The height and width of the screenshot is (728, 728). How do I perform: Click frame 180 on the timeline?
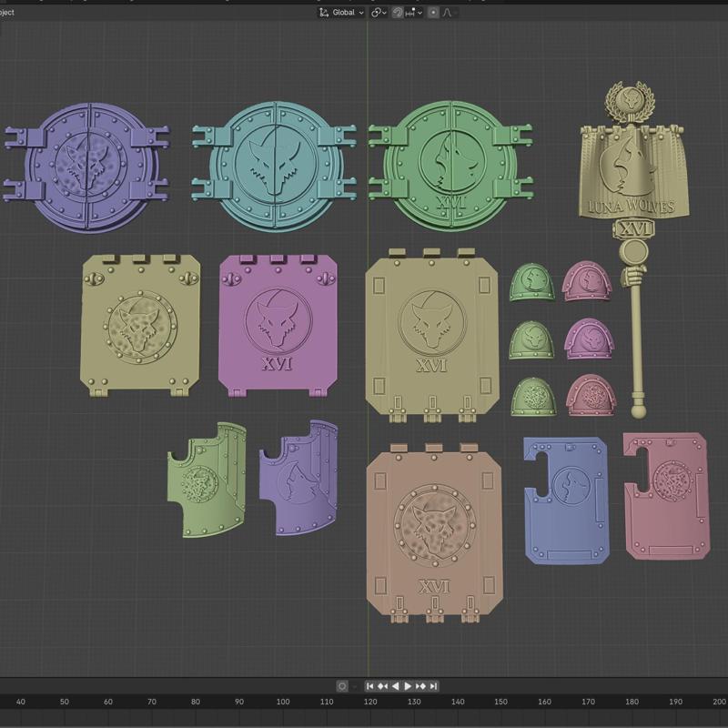coord(632,702)
